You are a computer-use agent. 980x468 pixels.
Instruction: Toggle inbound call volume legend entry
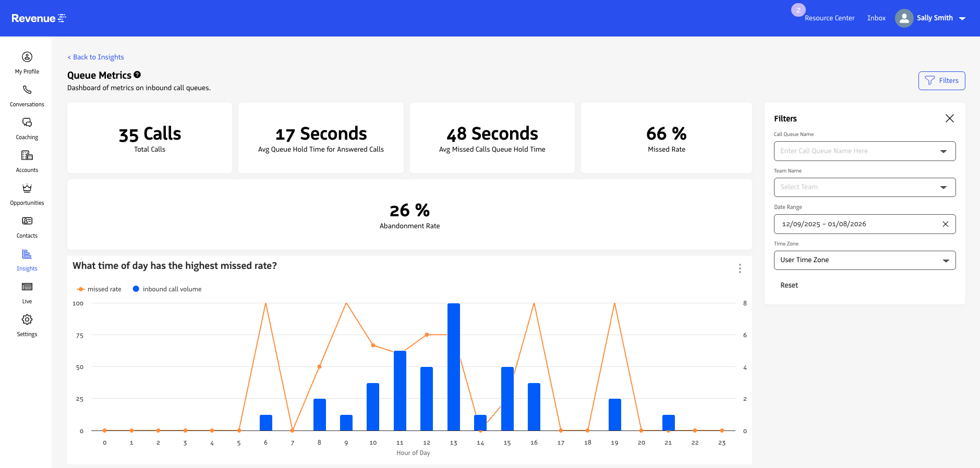click(x=167, y=289)
